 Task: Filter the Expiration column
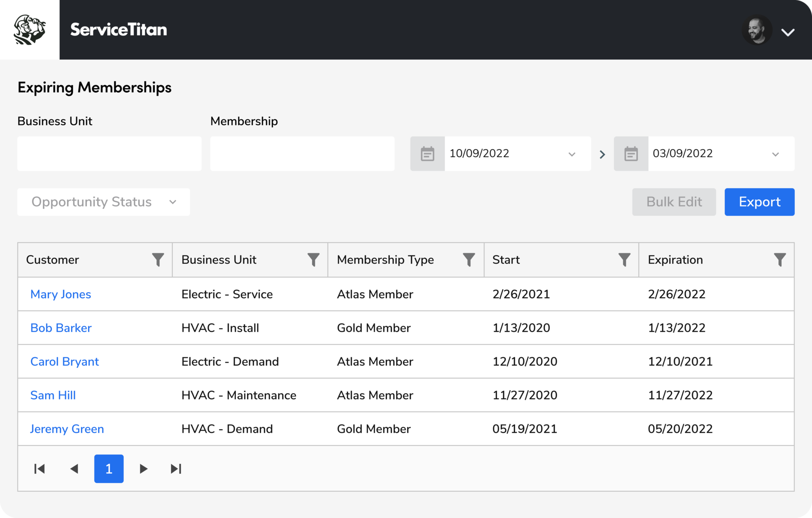pyautogui.click(x=781, y=260)
